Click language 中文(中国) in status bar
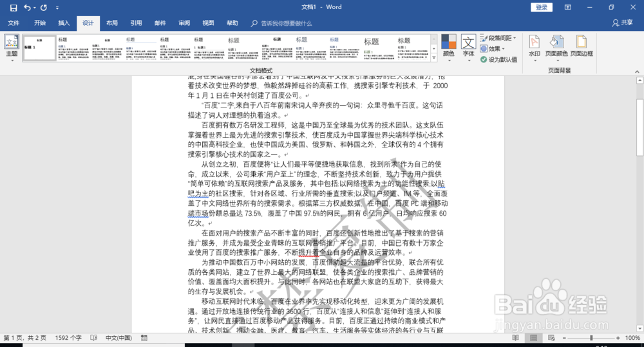 tap(118, 338)
